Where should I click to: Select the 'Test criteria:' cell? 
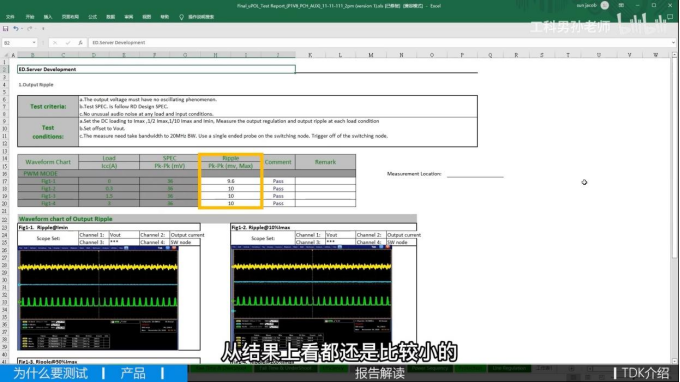pos(48,106)
